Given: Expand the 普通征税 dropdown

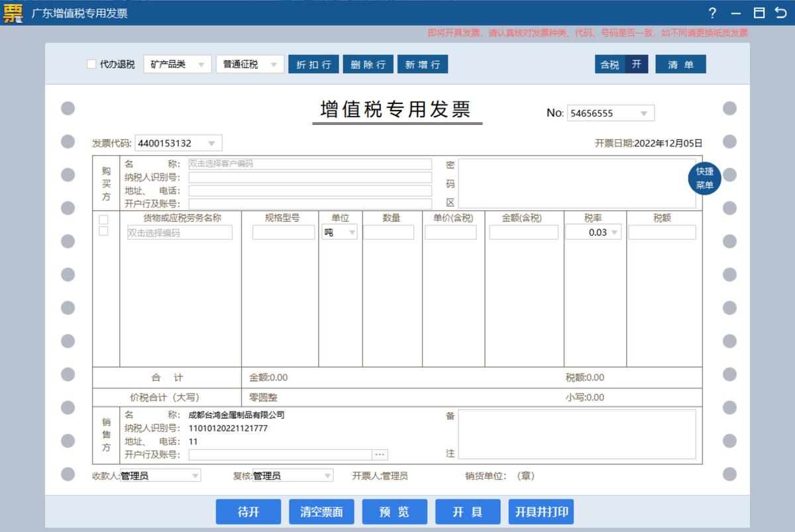Looking at the screenshot, I should pyautogui.click(x=250, y=64).
